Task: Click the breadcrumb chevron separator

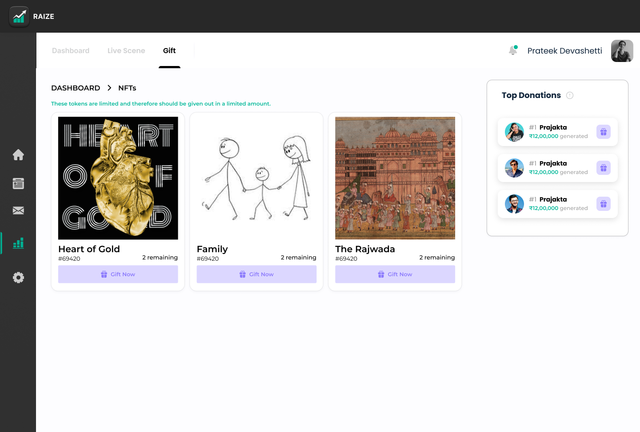Action: tap(109, 88)
